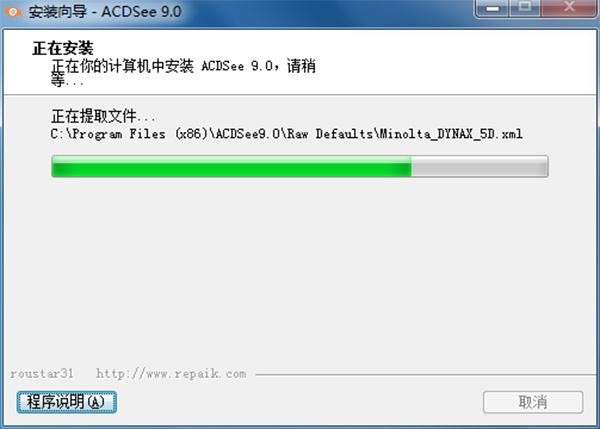Click the 正在安装 heading
This screenshot has height=429, width=600.
pyautogui.click(x=63, y=49)
